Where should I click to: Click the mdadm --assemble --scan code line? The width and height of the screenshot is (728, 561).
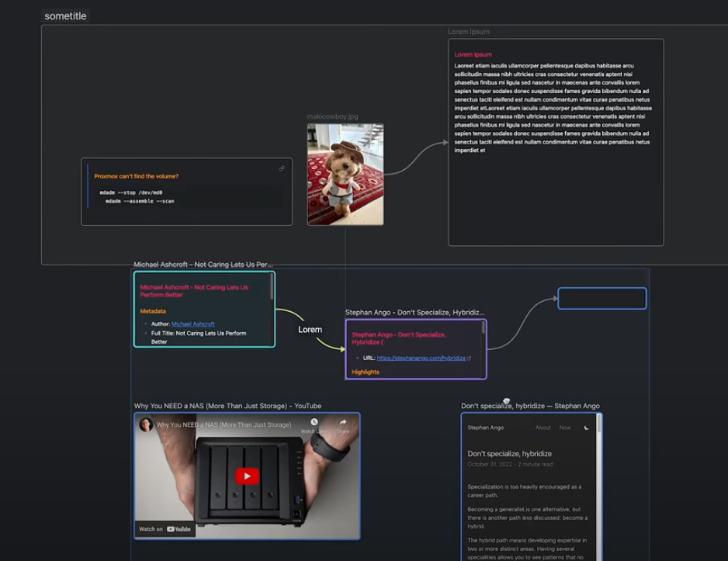click(x=140, y=202)
